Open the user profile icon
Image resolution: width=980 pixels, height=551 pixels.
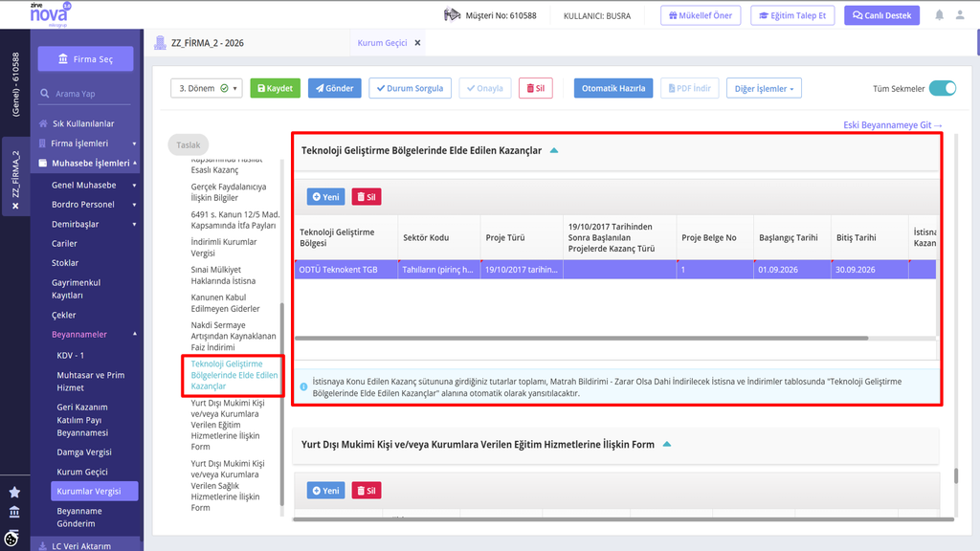click(959, 15)
